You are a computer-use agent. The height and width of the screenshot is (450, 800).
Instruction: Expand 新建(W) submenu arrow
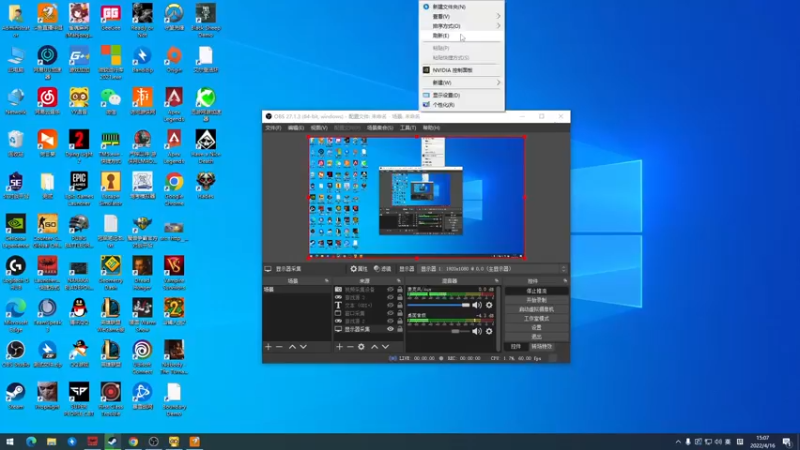[498, 82]
